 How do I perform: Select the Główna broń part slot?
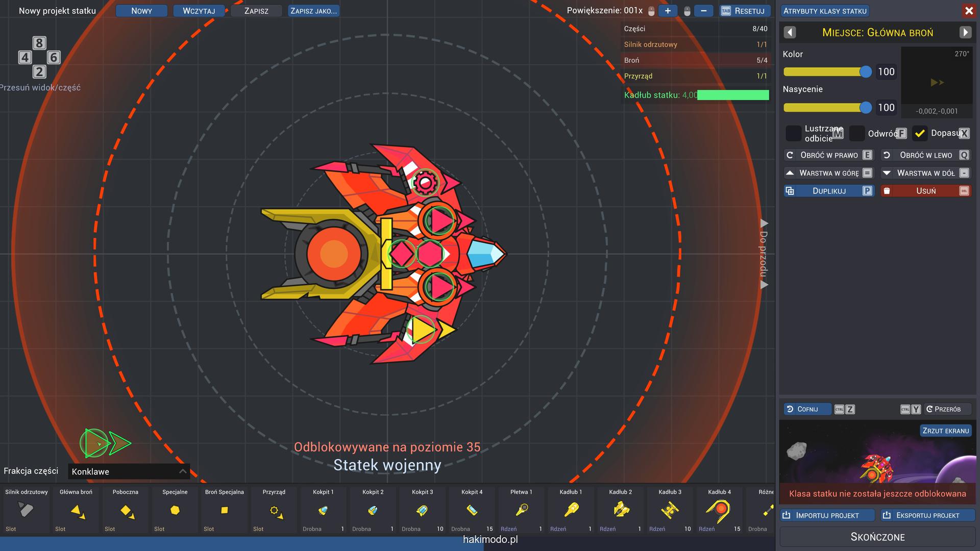(76, 510)
